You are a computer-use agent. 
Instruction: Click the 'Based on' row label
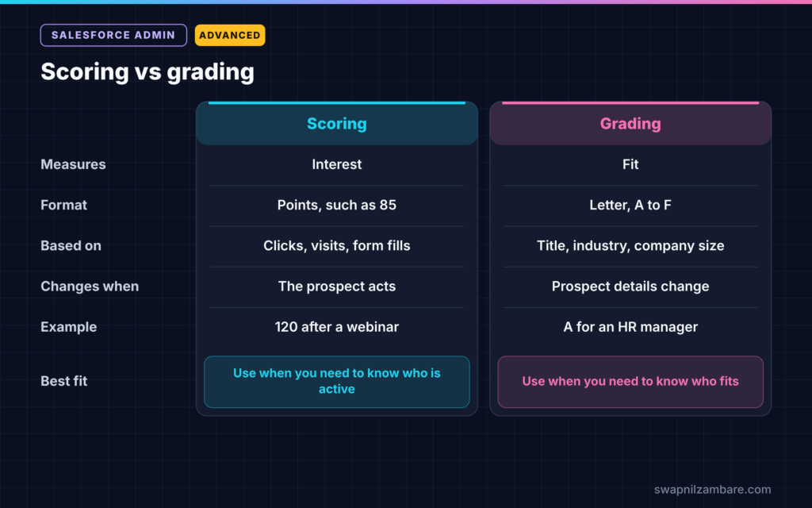[x=71, y=246]
